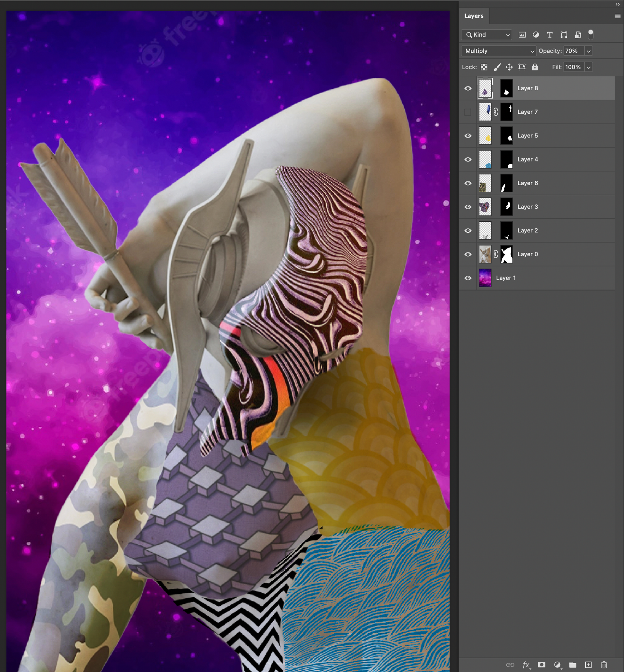This screenshot has height=672, width=624.
Task: Select the Layers panel tab
Action: click(x=474, y=16)
